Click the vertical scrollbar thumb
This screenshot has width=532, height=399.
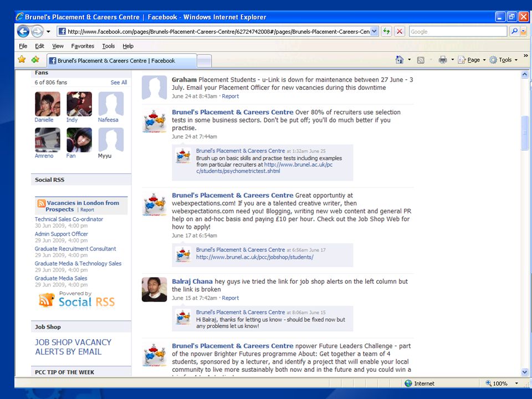pos(525,132)
